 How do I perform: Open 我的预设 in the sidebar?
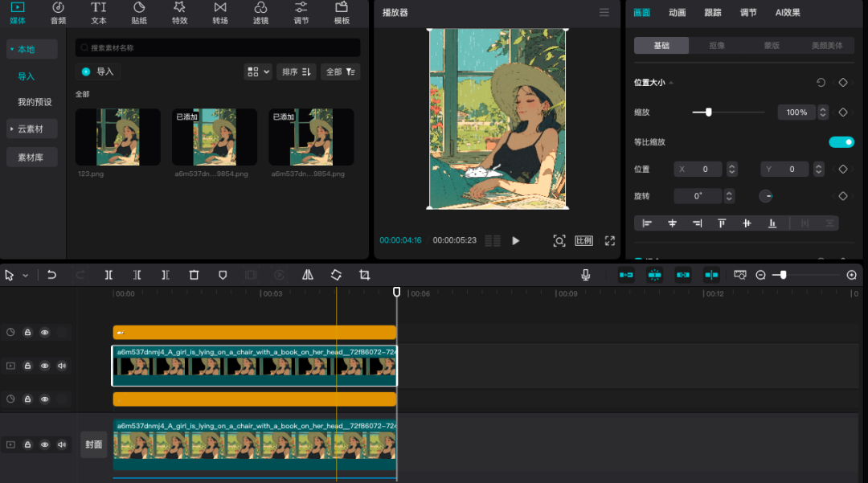pos(35,102)
